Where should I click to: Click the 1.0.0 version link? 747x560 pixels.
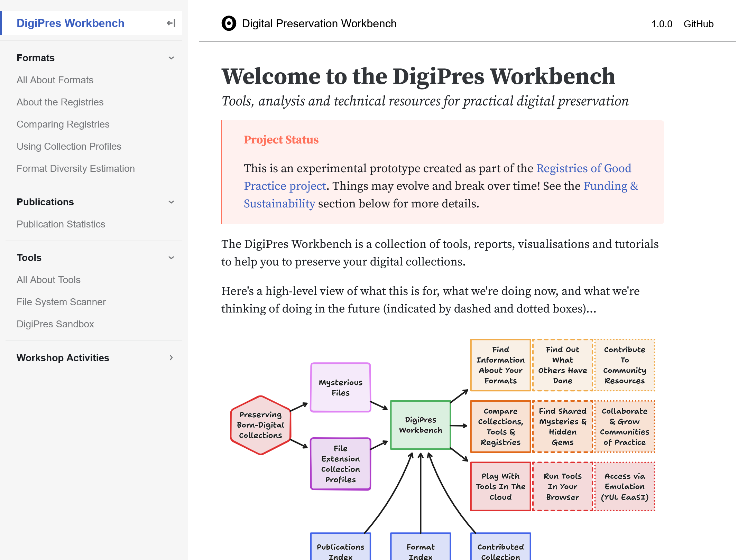tap(662, 24)
